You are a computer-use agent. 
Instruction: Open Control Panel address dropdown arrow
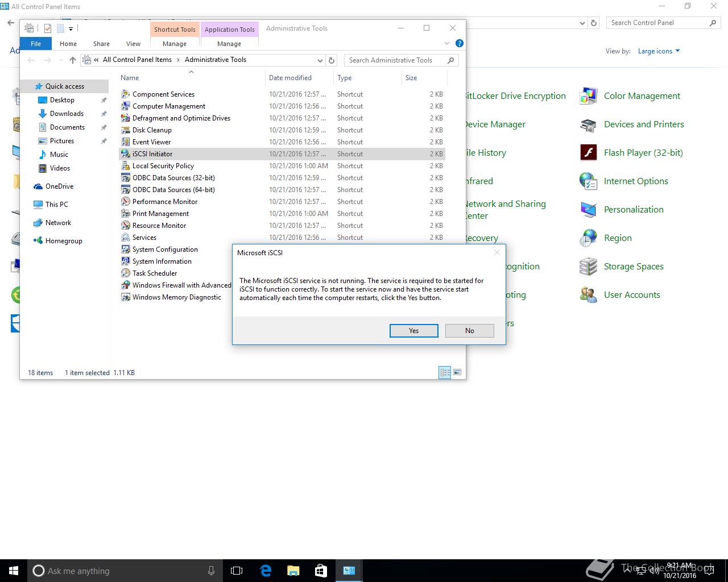[x=582, y=23]
